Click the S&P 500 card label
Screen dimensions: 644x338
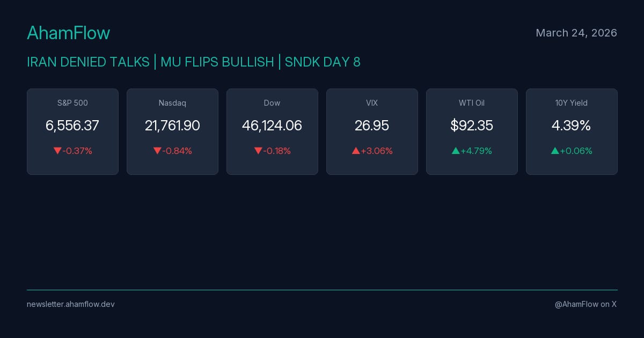point(72,103)
